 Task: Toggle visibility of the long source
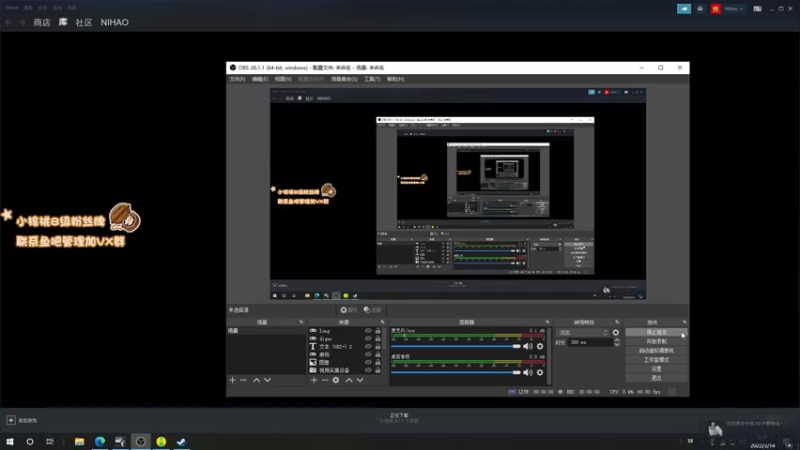click(x=368, y=331)
